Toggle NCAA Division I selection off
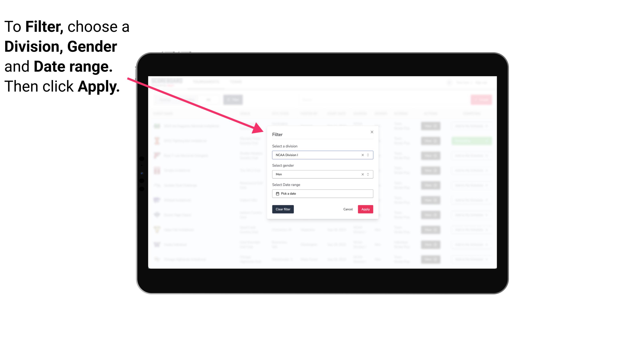This screenshot has width=644, height=346. pyautogui.click(x=361, y=155)
